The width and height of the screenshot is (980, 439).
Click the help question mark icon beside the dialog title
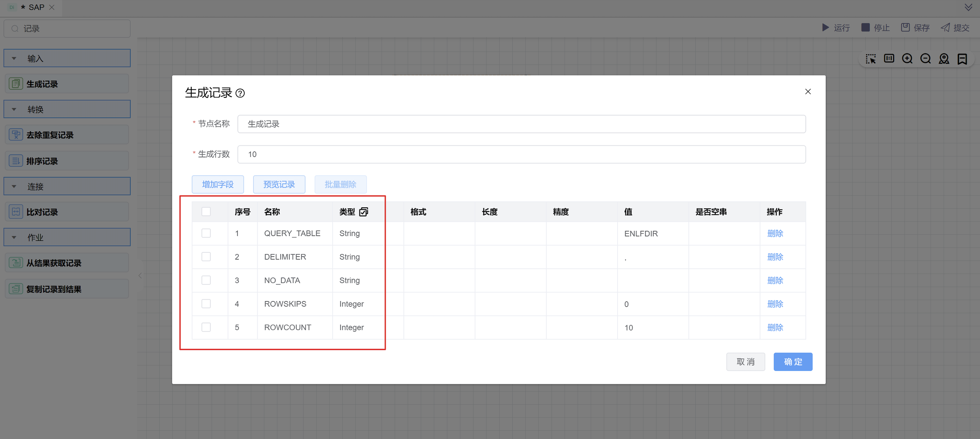(x=240, y=93)
